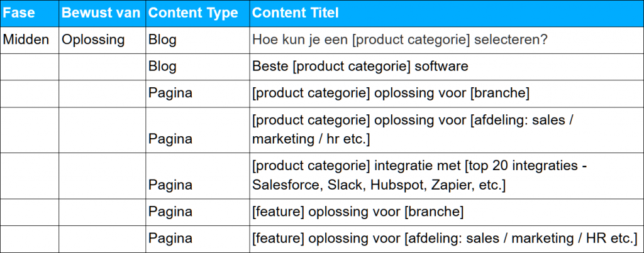Click Pagina cell in the Salesforce integration row
This screenshot has height=253, width=644.
point(197,176)
